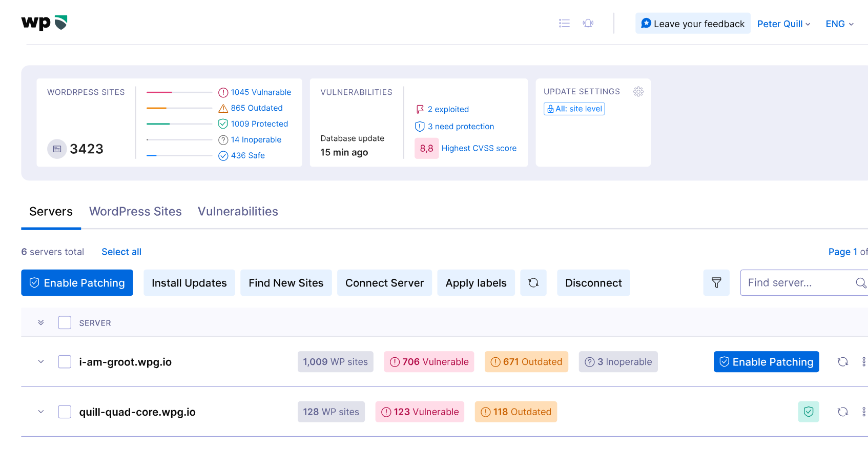
Task: Switch to the Vulnerabilities tab
Action: (x=238, y=212)
